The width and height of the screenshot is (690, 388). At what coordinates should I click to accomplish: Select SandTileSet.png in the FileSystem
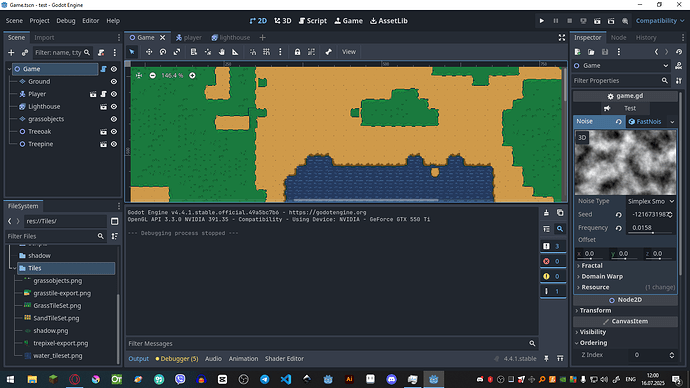click(x=56, y=318)
